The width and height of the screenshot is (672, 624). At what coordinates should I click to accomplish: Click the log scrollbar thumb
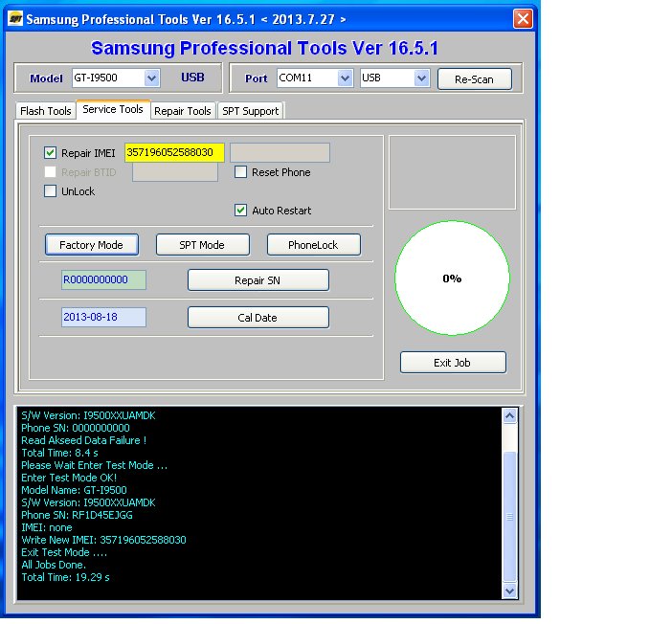coord(509,517)
